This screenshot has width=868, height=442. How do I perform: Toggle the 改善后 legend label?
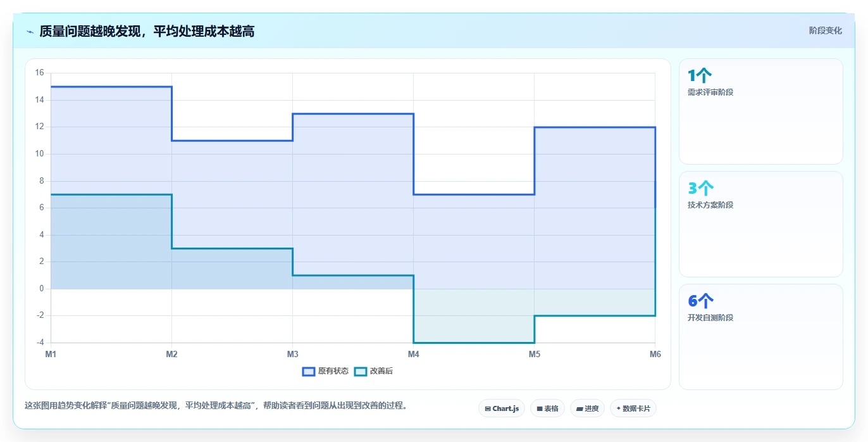(x=381, y=371)
